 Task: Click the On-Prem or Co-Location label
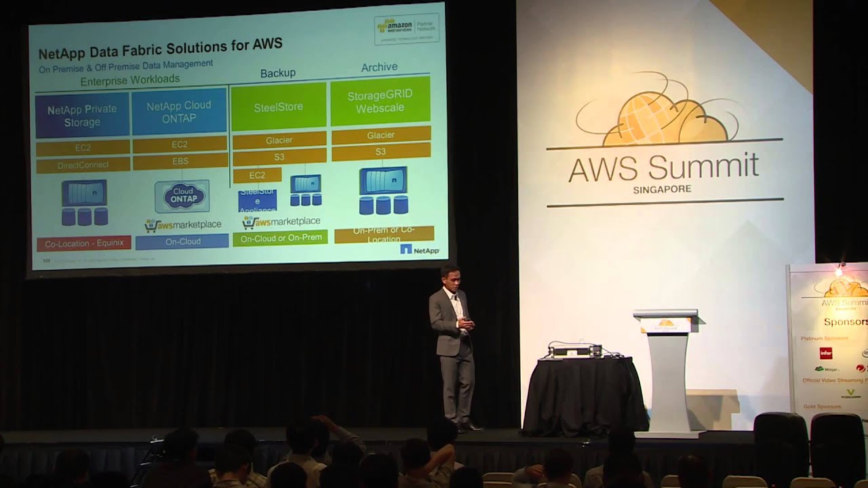pos(384,235)
